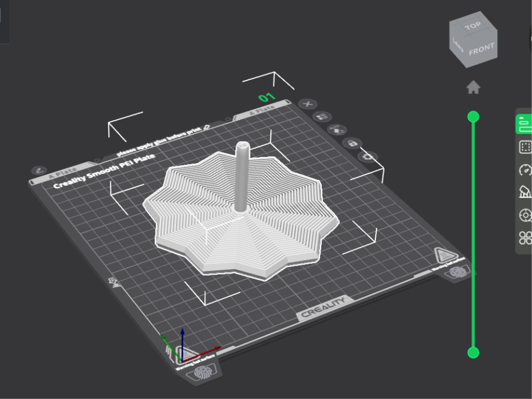Grab the lower green layer slider handle
The height and width of the screenshot is (399, 532).
[x=474, y=352]
